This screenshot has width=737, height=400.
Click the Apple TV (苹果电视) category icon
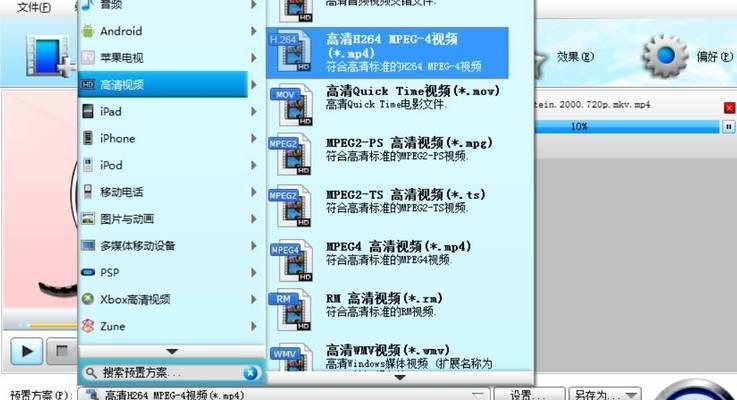[87, 58]
